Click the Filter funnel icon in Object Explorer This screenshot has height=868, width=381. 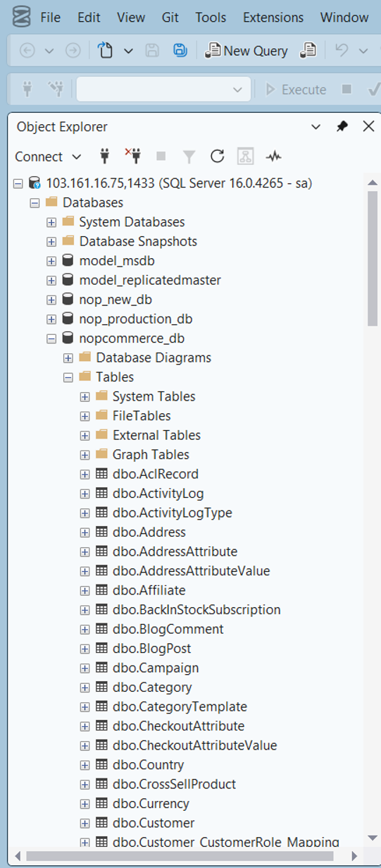[189, 157]
